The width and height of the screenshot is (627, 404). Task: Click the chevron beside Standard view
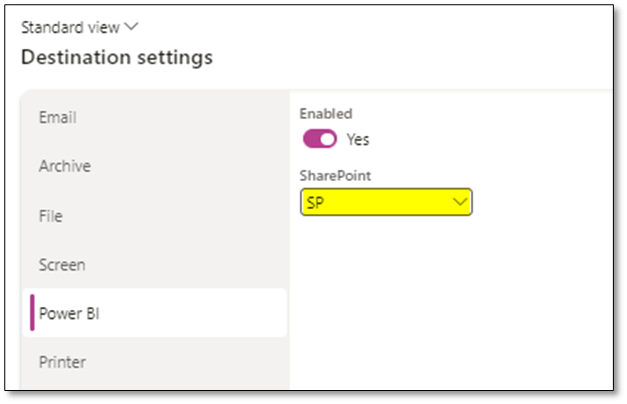tap(133, 27)
